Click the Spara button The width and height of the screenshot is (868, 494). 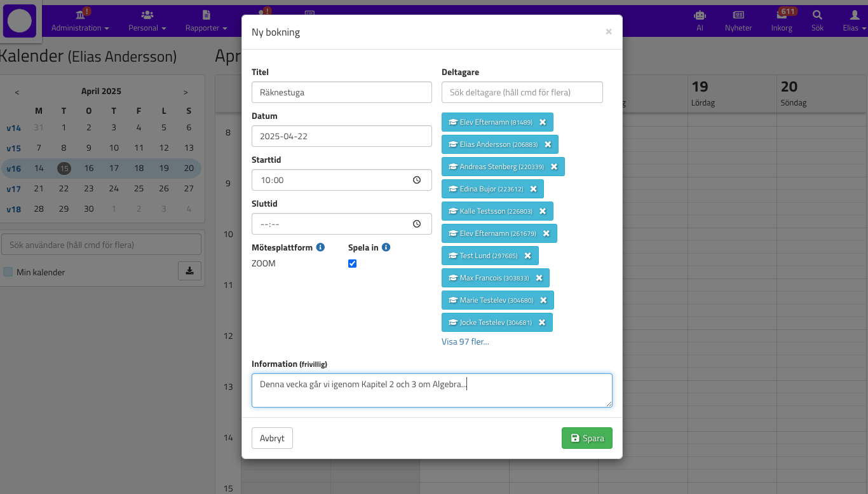(587, 438)
